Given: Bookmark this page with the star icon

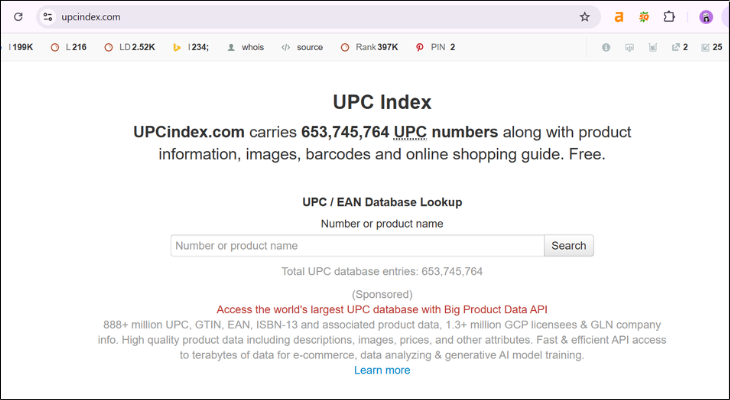Looking at the screenshot, I should click(x=585, y=17).
